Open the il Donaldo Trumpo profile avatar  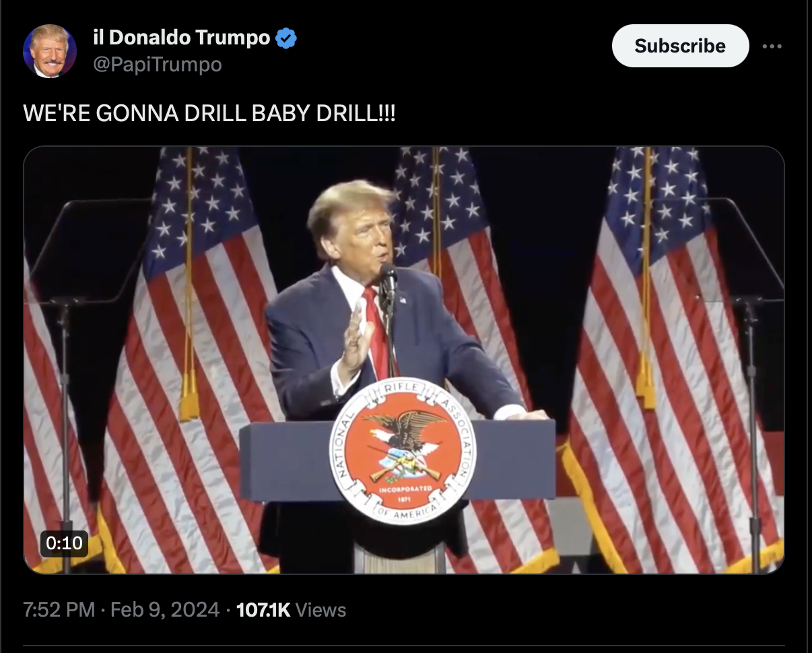(50, 51)
